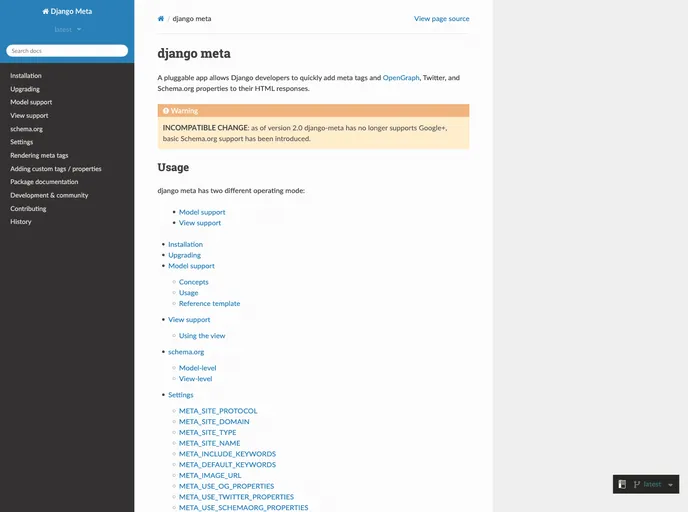Click View-level link
Screen dimensions: 688x512
195,379
